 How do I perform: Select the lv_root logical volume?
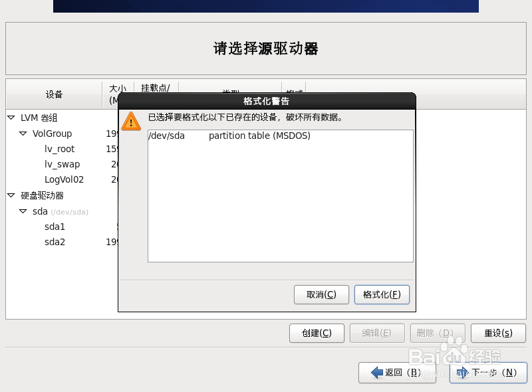coord(59,149)
